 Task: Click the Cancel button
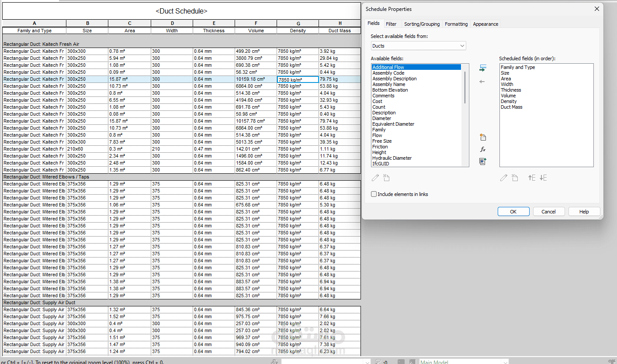pyautogui.click(x=549, y=212)
